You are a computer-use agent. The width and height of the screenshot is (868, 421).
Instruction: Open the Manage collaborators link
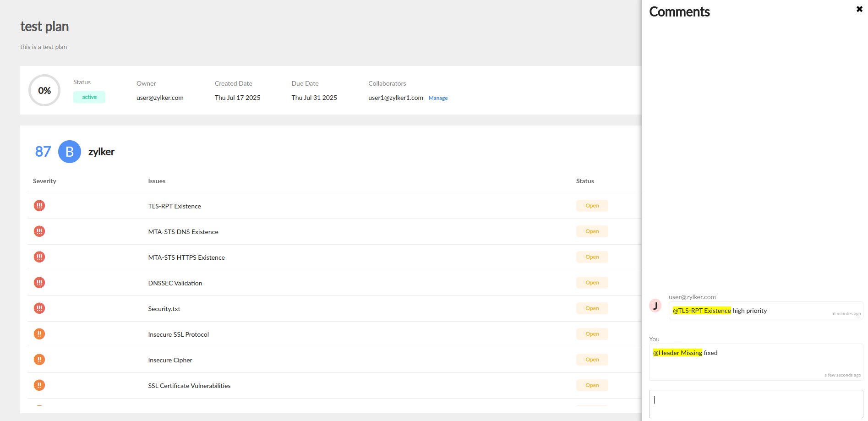click(438, 98)
